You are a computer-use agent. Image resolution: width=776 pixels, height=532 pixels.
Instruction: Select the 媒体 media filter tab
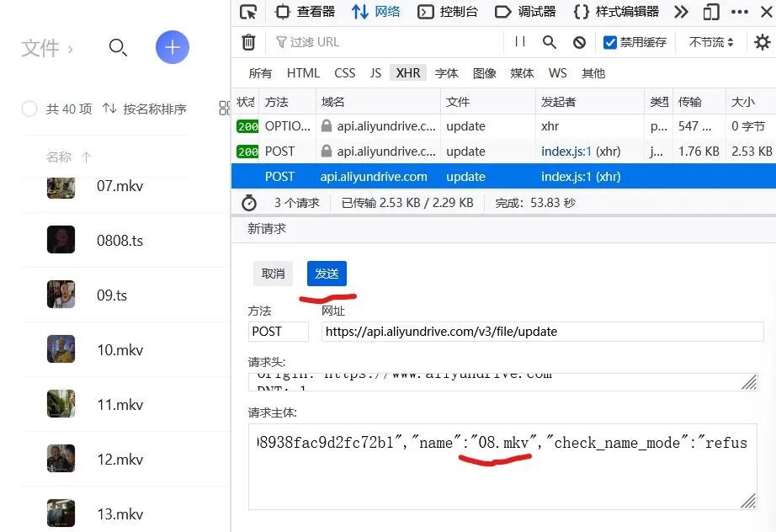[522, 73]
